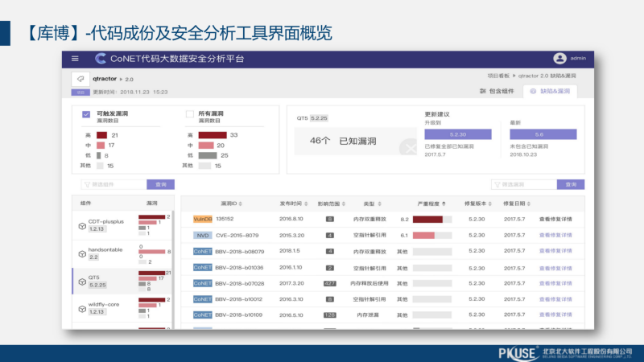The width and height of the screenshot is (644, 362).
Task: Select the QT5 5.2.25 component row
Action: pyautogui.click(x=122, y=281)
